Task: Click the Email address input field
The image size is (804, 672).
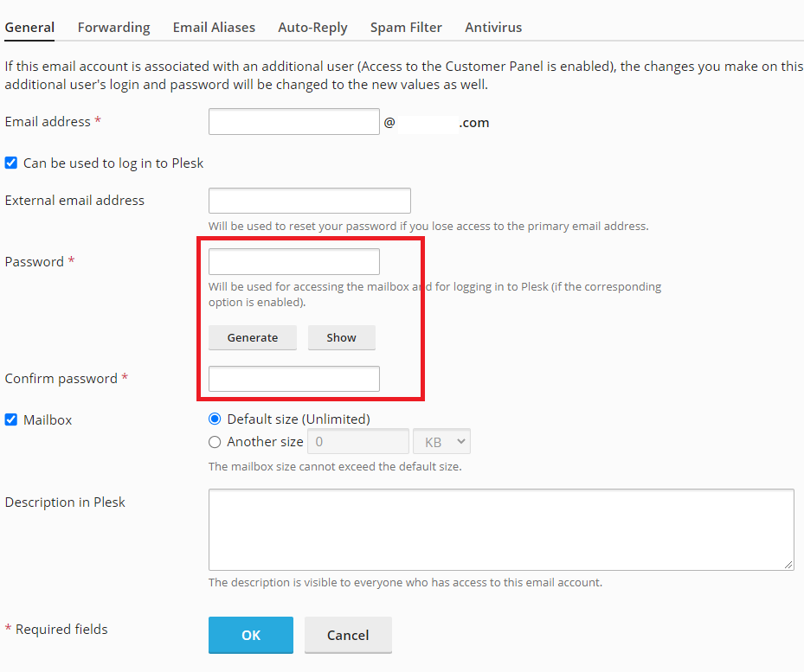Action: click(293, 121)
